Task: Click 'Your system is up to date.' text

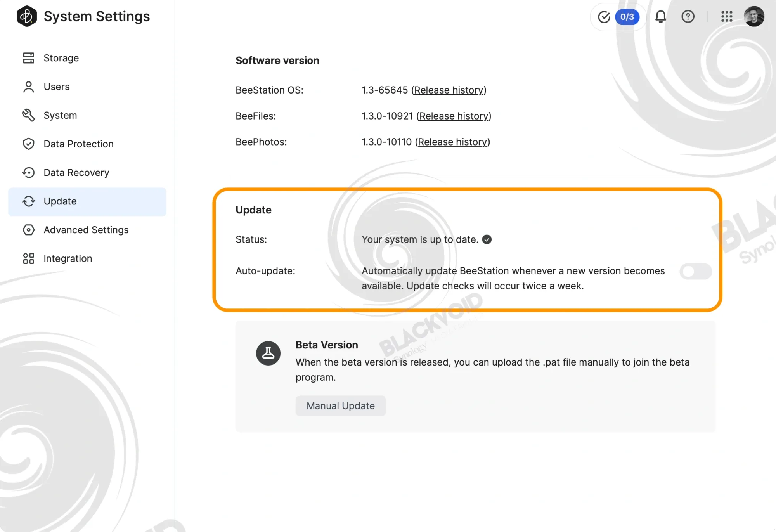Action: [420, 239]
